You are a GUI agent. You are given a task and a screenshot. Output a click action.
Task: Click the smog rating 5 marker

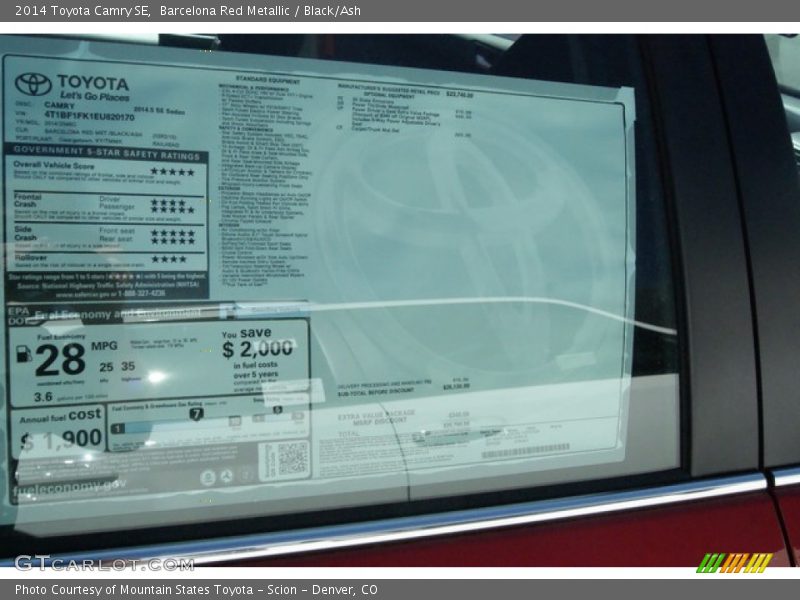277,410
